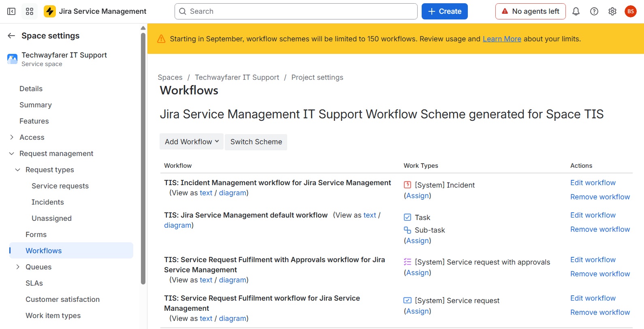The width and height of the screenshot is (644, 329).
Task: Select Unassigned under Request types
Action: click(51, 218)
